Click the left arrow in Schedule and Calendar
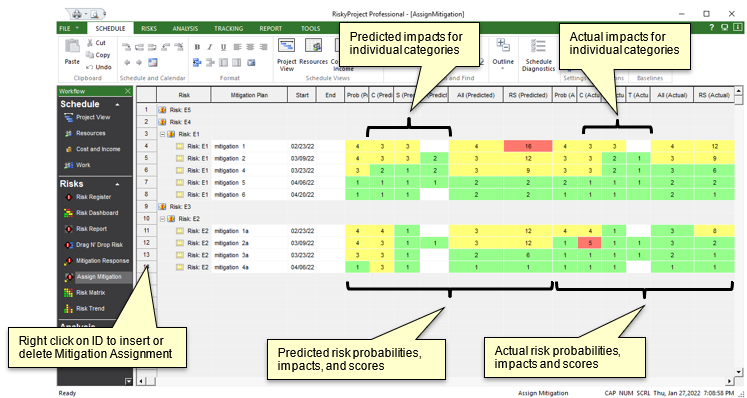Viewport: 747px width, 398px height. (127, 62)
